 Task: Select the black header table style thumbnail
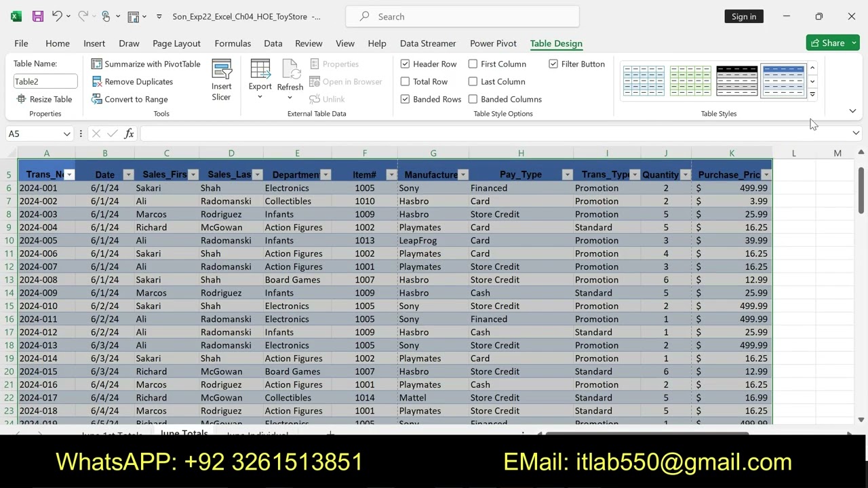click(x=736, y=81)
